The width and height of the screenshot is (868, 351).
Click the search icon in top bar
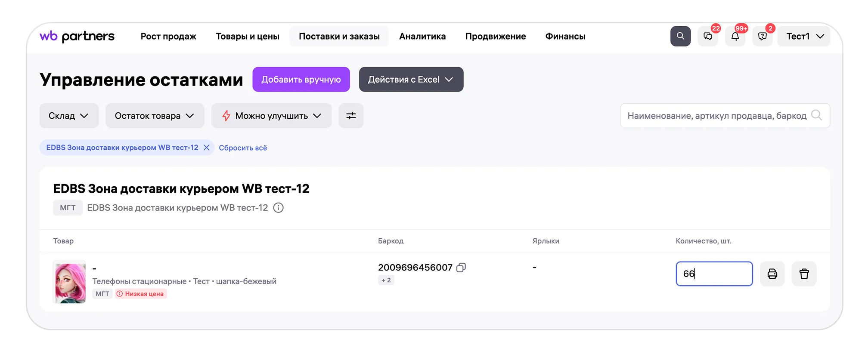680,36
